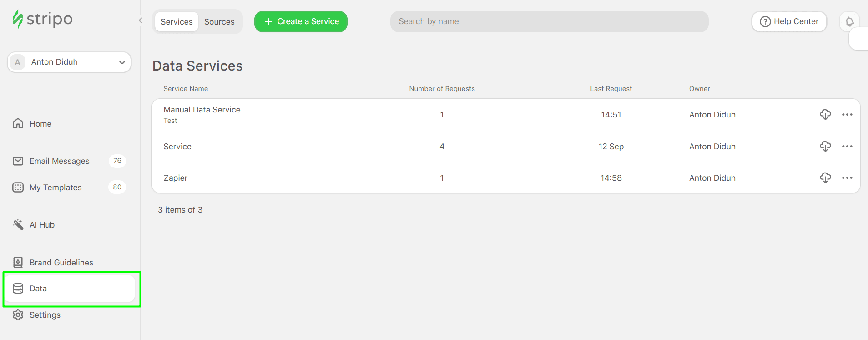
Task: Click the Create a Service button
Action: click(x=301, y=21)
